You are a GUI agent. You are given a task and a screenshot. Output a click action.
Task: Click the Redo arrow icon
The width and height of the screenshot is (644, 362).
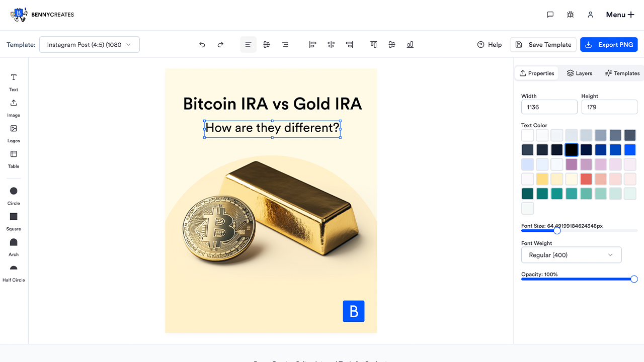220,45
